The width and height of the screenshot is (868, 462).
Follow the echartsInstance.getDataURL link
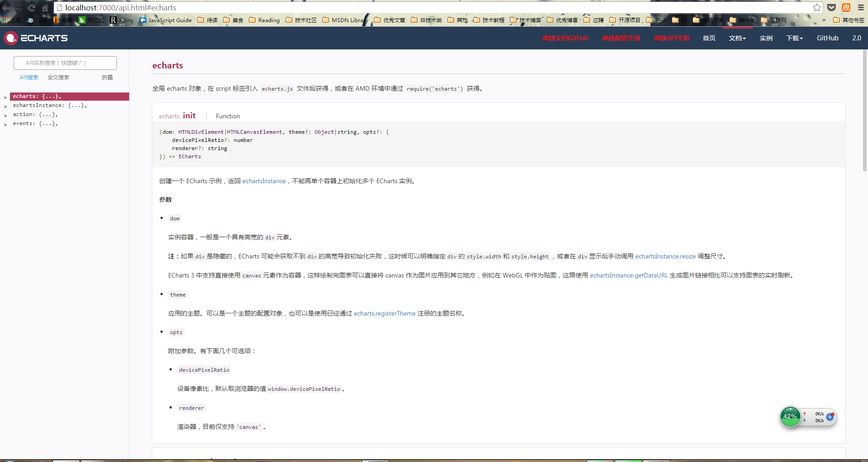tap(629, 275)
